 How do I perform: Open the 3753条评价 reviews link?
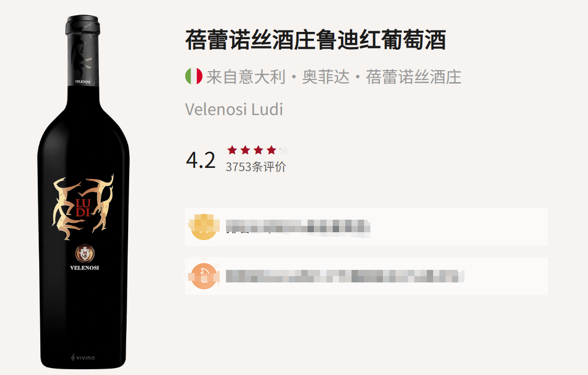256,167
